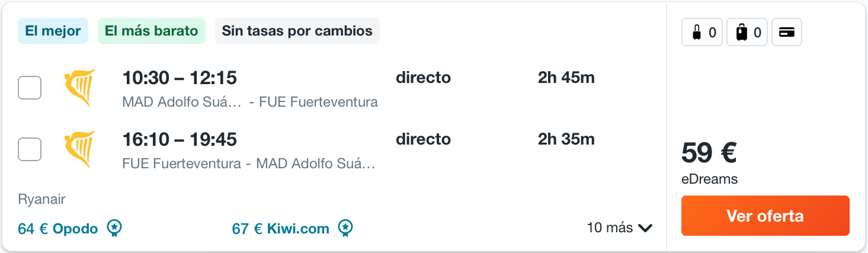The image size is (868, 253).
Task: Click the FUE Fuerteventura – MAD return route text
Action: [249, 164]
